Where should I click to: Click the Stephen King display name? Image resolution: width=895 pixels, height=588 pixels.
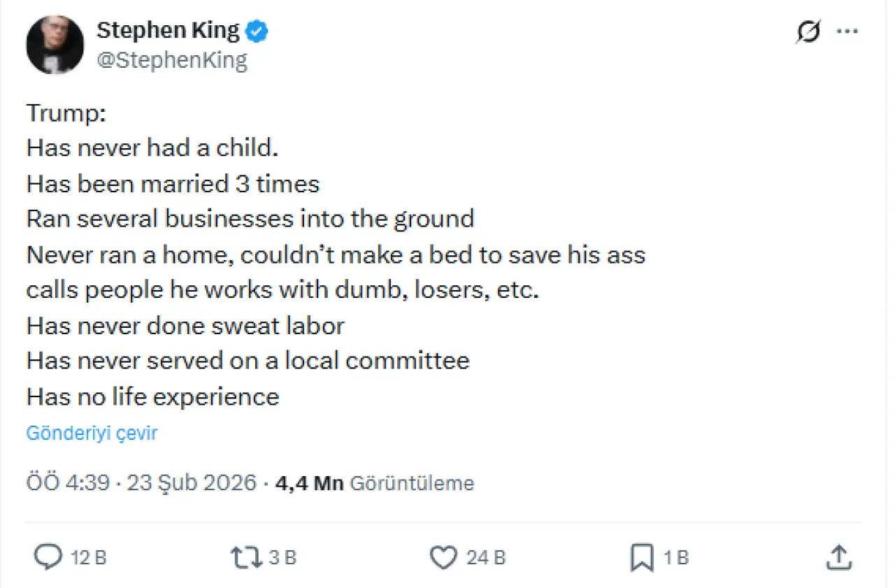[x=168, y=30]
